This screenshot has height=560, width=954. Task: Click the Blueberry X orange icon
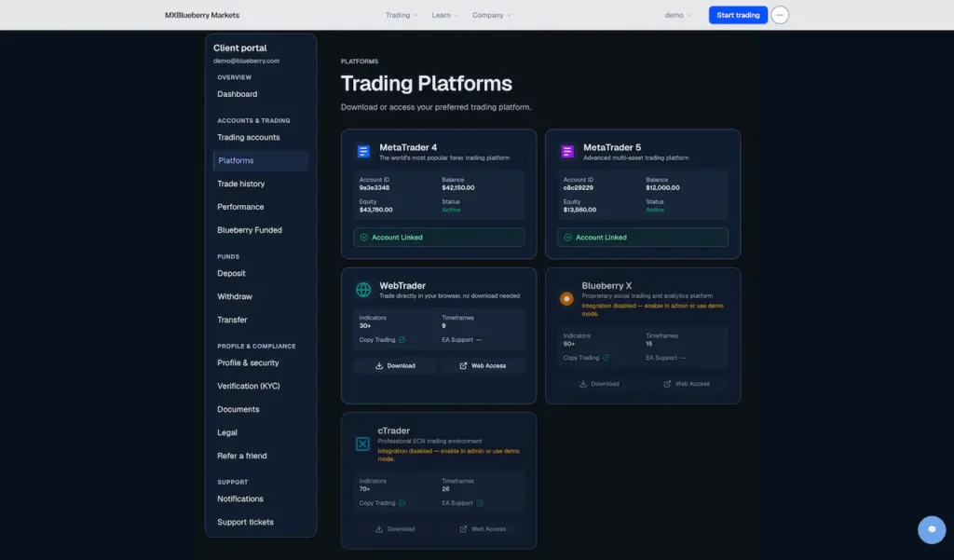pyautogui.click(x=566, y=299)
